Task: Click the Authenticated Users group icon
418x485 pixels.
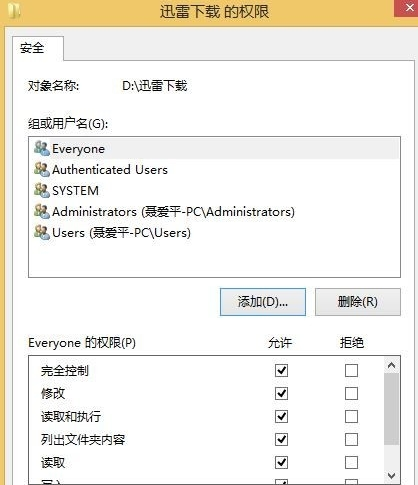Action: (42, 170)
